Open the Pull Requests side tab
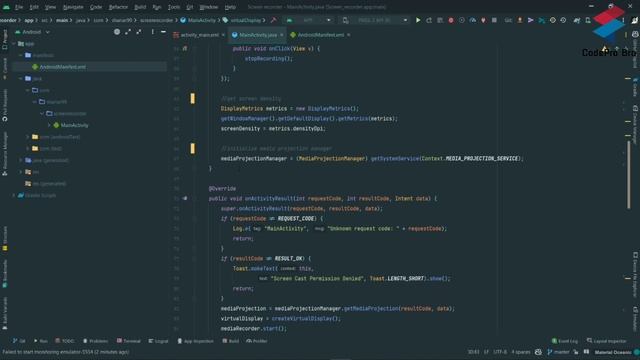Image resolution: width=640 pixels, height=360 pixels. [5, 105]
